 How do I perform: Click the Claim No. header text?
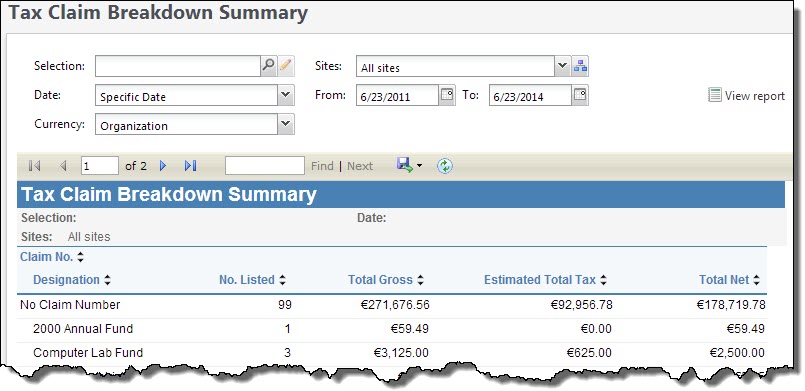click(x=47, y=257)
